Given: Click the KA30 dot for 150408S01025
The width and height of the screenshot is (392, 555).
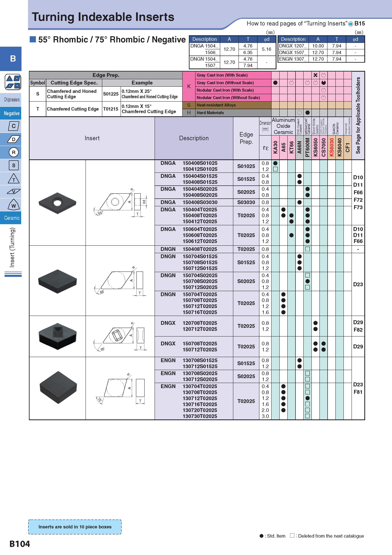Looking at the screenshot, I should pyautogui.click(x=275, y=163).
